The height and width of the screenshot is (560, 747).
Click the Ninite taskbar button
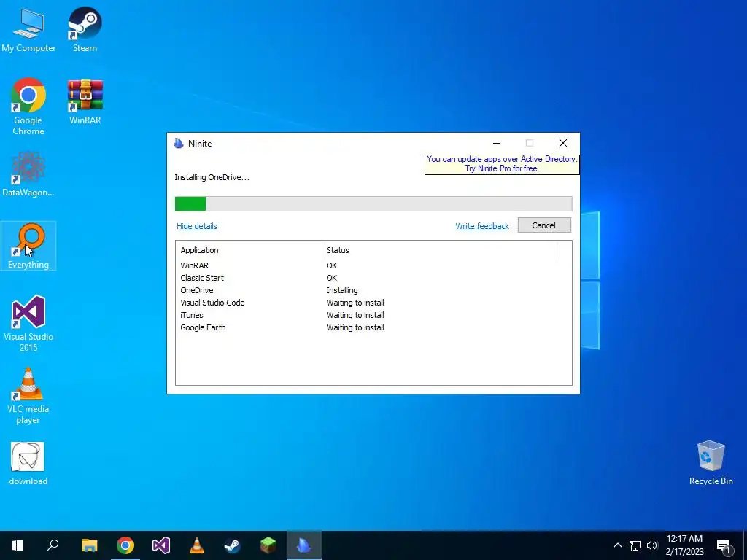click(x=304, y=545)
